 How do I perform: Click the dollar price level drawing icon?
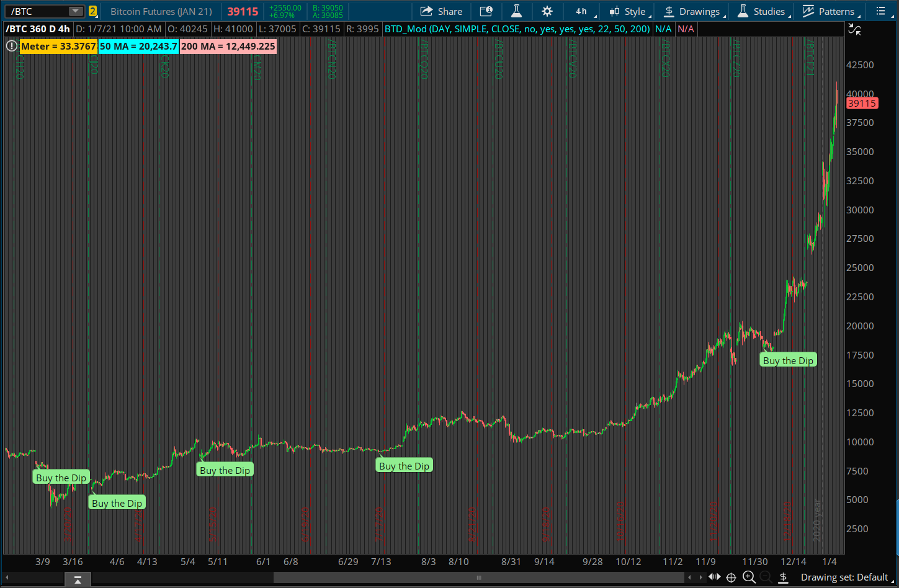[x=784, y=577]
